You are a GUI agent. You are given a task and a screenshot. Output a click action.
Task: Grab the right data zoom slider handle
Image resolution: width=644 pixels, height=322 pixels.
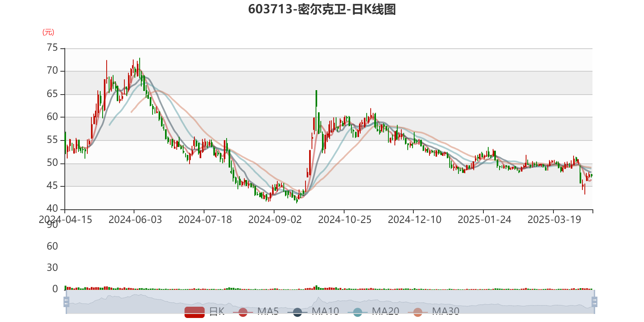pos(594,302)
